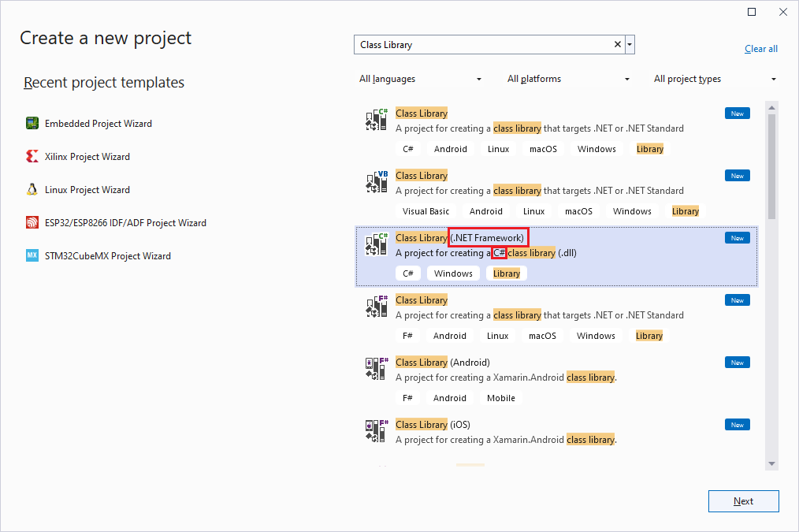
Task: Click the Class Library (.NET Framework) template icon
Action: pos(377,244)
